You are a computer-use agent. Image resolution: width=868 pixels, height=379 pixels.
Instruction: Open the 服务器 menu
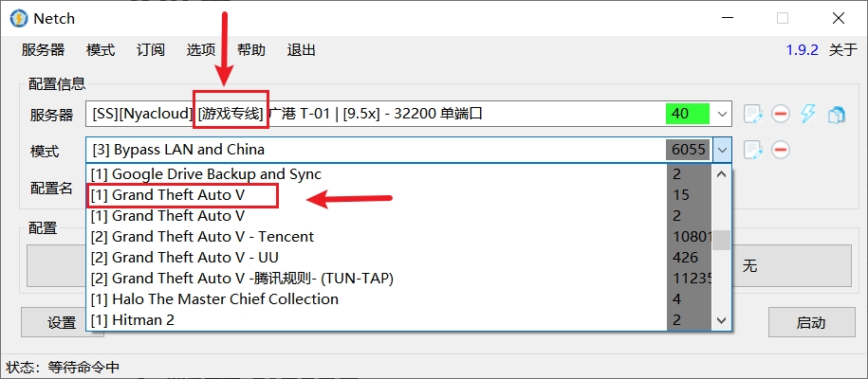coord(43,50)
